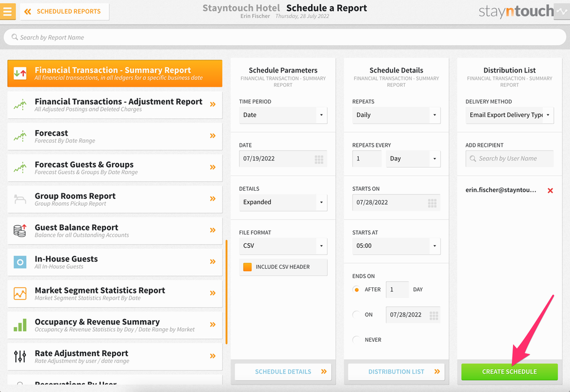The height and width of the screenshot is (392, 570).
Task: Click Financial Transaction Summary report arrows icon
Action: pos(20,74)
